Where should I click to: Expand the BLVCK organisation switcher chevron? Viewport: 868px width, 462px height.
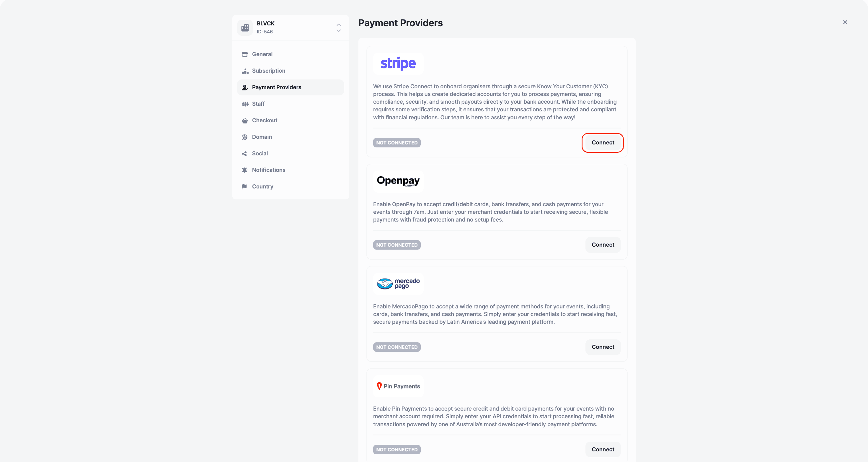point(338,28)
